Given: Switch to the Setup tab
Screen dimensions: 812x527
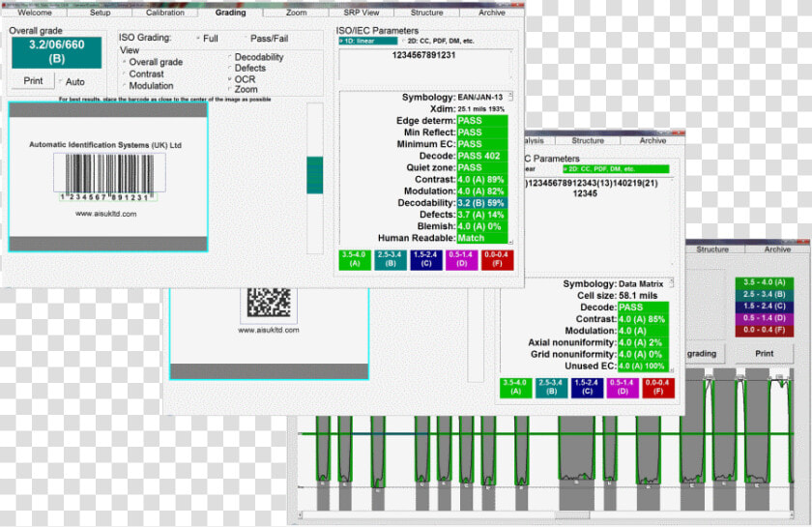Looking at the screenshot, I should [100, 13].
